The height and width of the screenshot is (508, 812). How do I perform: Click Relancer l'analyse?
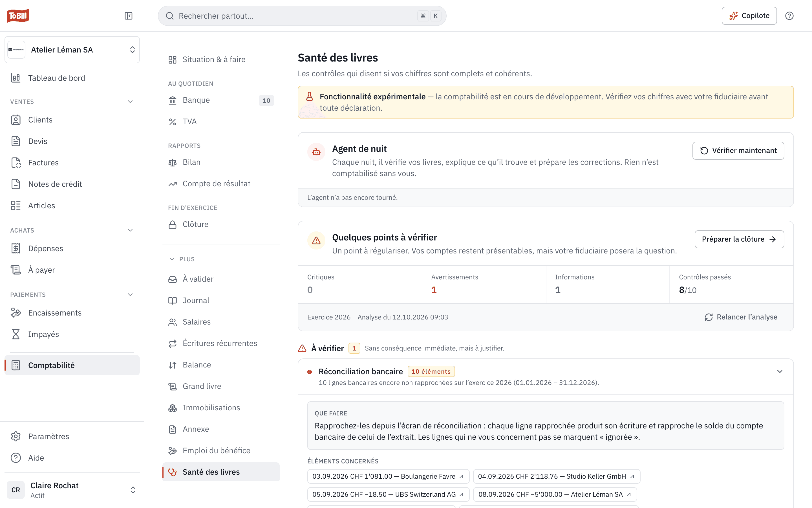741,317
